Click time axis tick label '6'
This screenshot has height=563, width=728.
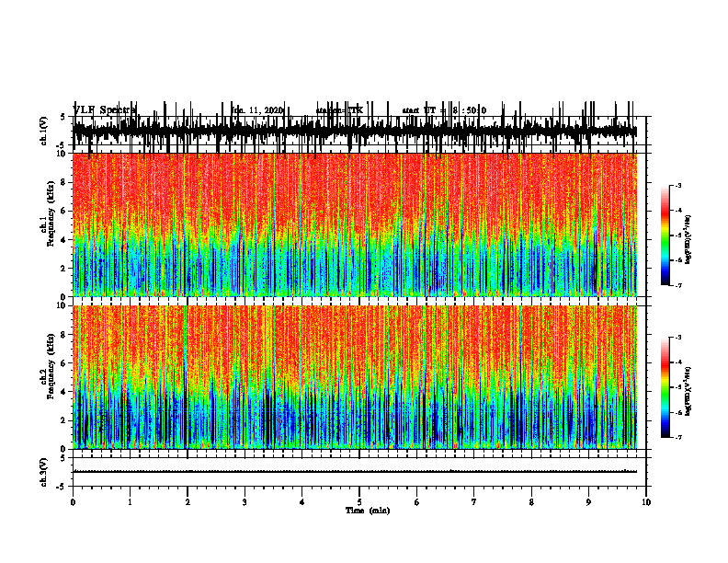click(417, 502)
